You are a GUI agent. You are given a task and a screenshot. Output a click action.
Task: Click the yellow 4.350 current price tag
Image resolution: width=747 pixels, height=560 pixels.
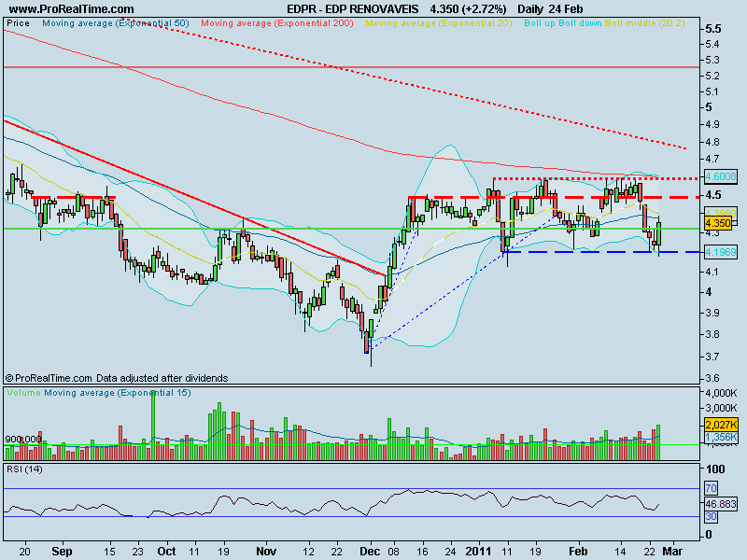point(718,223)
